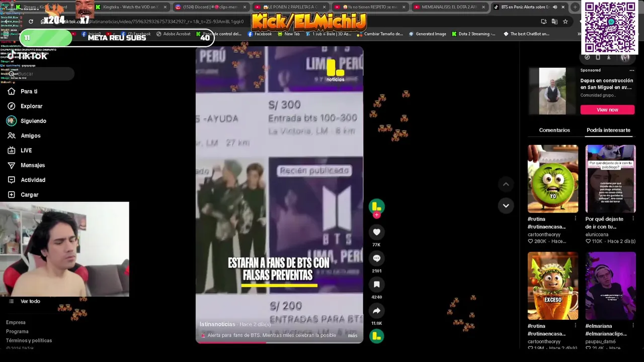Open the latinanoticias profile avatar beside the video
This screenshot has width=644, height=362.
pos(376,206)
